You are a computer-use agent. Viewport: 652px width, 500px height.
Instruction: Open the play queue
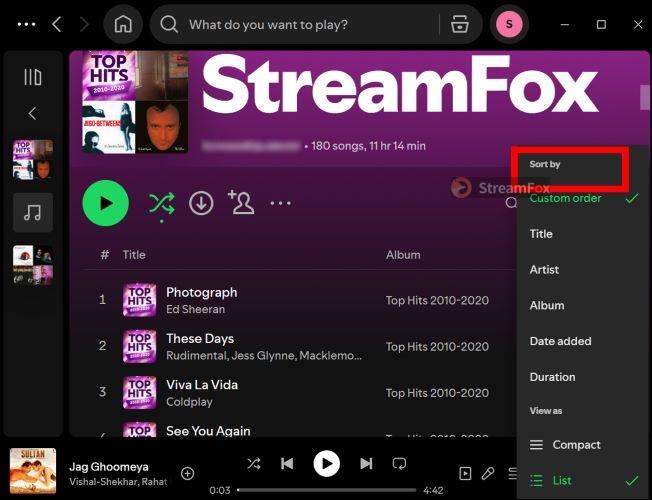tap(513, 473)
